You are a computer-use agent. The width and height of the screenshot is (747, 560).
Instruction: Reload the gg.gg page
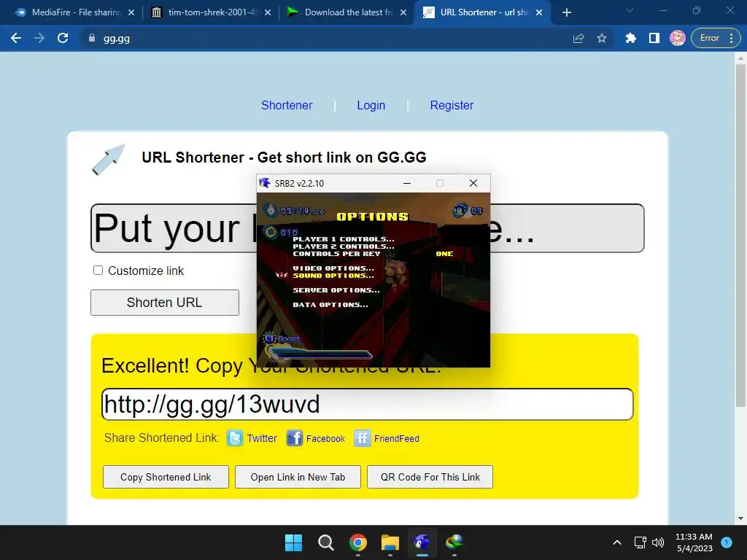pos(63,38)
